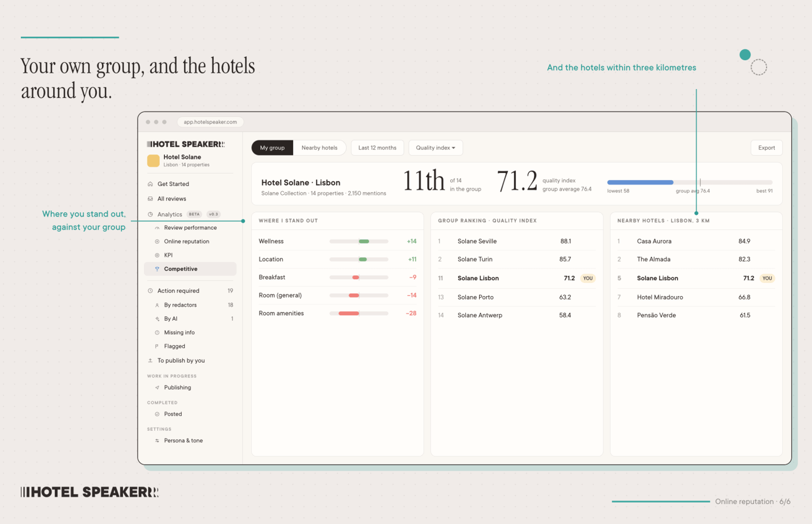812x524 pixels.
Task: Open the Last 12 months period selector
Action: 378,148
